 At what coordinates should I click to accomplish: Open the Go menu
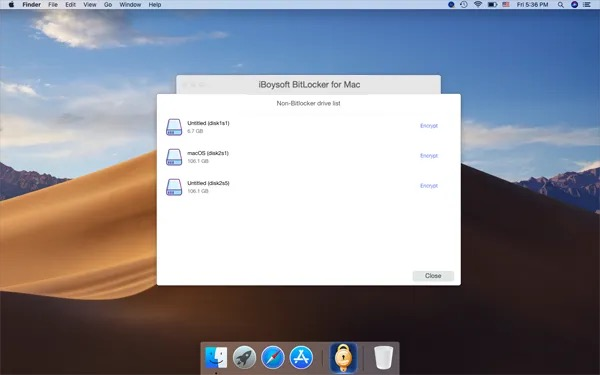[108, 5]
